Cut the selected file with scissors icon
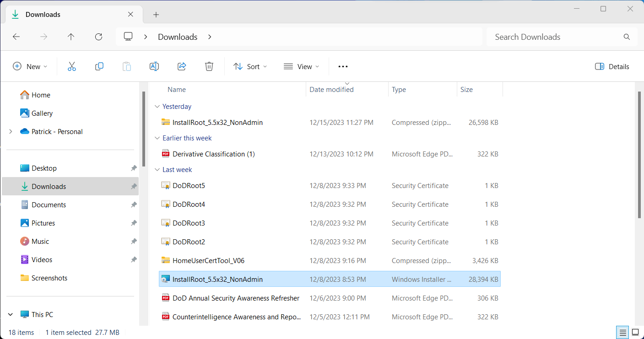Screen dimensions: 644x339 coord(72,66)
